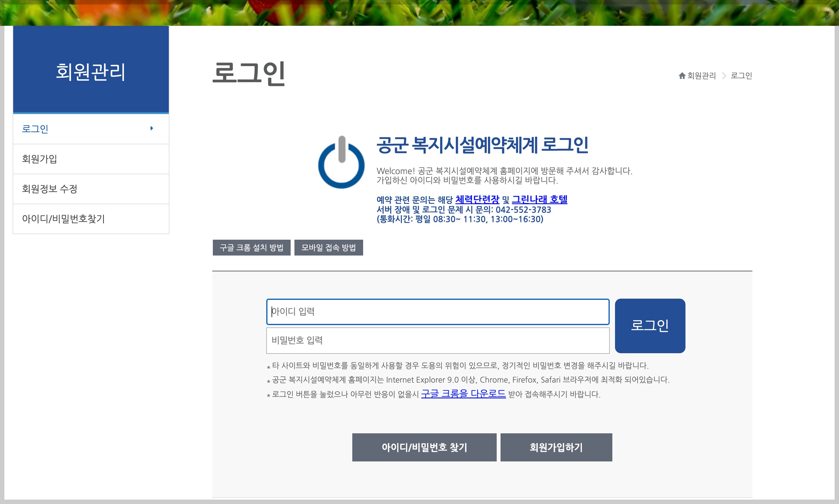Click 구글 크롬을 다운로드 link
839x504 pixels.
click(463, 394)
